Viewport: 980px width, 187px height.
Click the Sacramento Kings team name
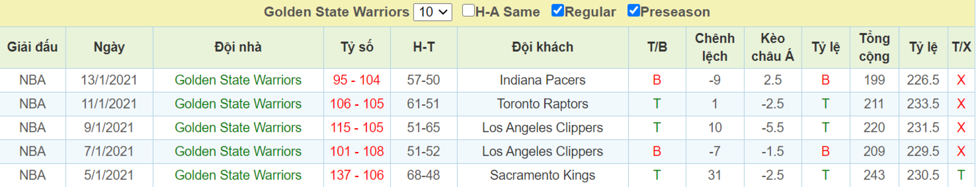[542, 175]
